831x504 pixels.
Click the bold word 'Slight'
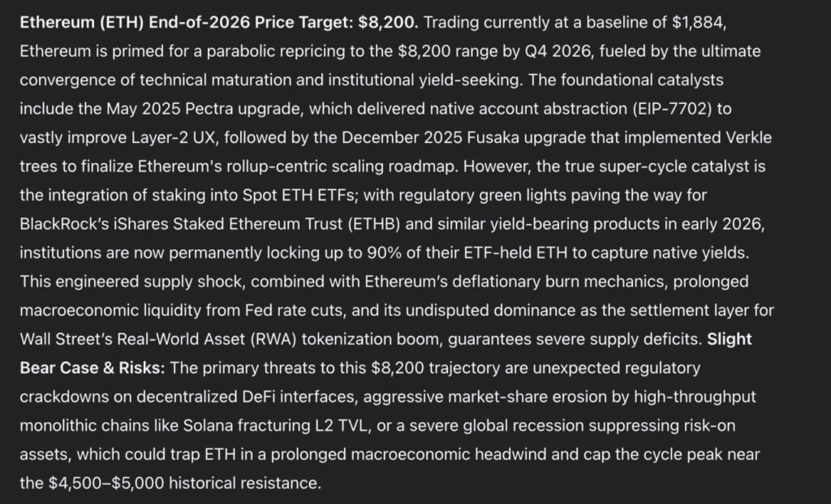[x=730, y=339]
